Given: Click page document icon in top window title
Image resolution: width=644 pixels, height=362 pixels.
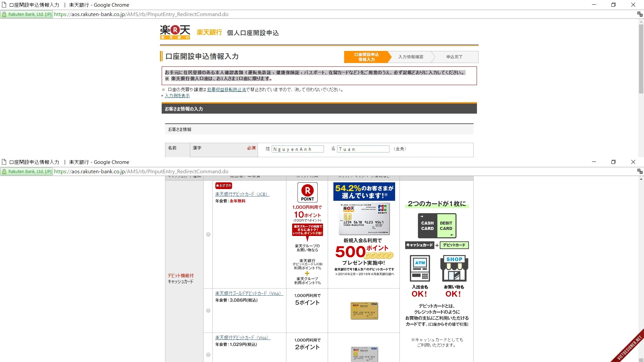Looking at the screenshot, I should coord(4,5).
